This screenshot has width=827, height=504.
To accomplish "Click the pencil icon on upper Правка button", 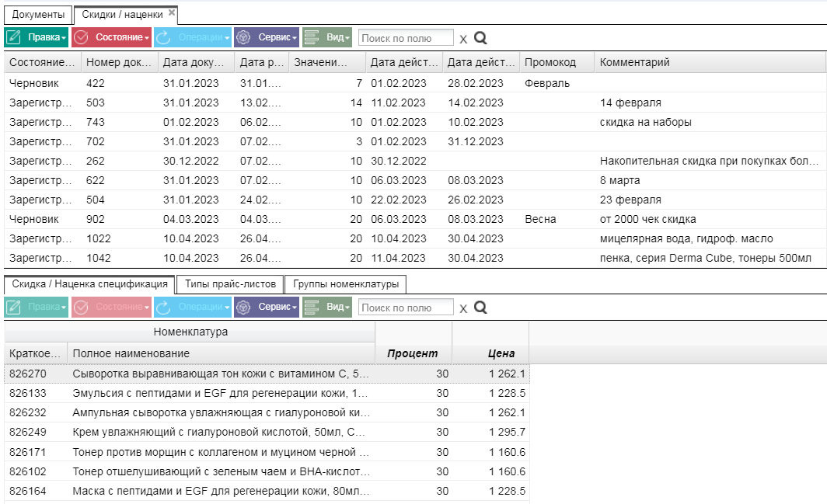I will [x=13, y=37].
